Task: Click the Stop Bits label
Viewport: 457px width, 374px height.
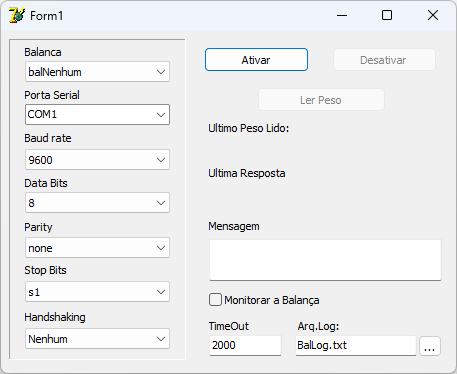Action: 45,270
